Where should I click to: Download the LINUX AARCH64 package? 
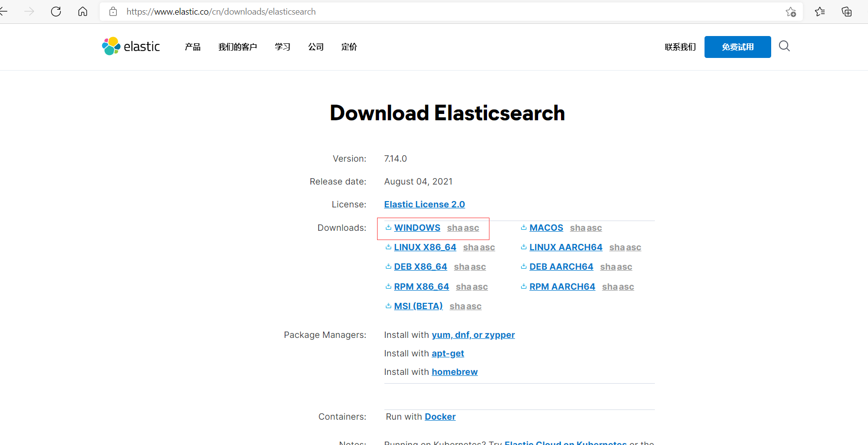[566, 247]
